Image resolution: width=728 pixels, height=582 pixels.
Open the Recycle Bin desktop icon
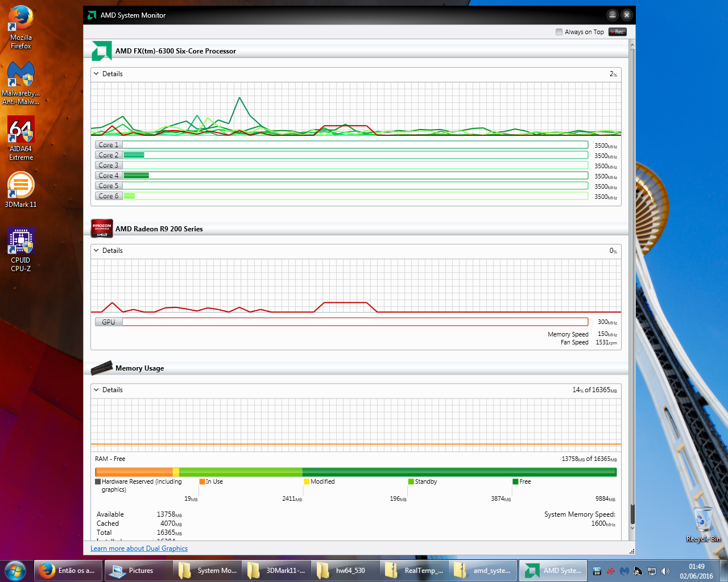coord(704,524)
